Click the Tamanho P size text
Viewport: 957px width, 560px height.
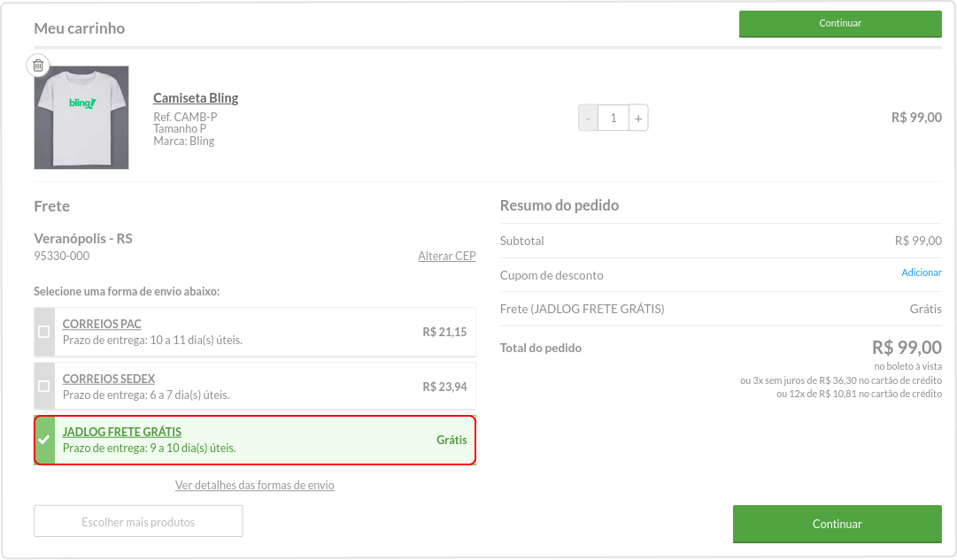(180, 128)
